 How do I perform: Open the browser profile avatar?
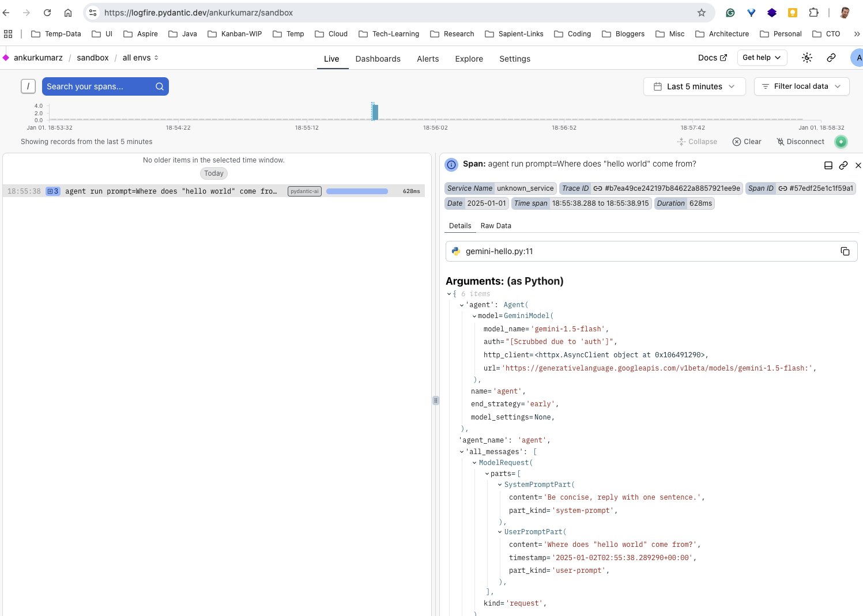[x=845, y=13]
